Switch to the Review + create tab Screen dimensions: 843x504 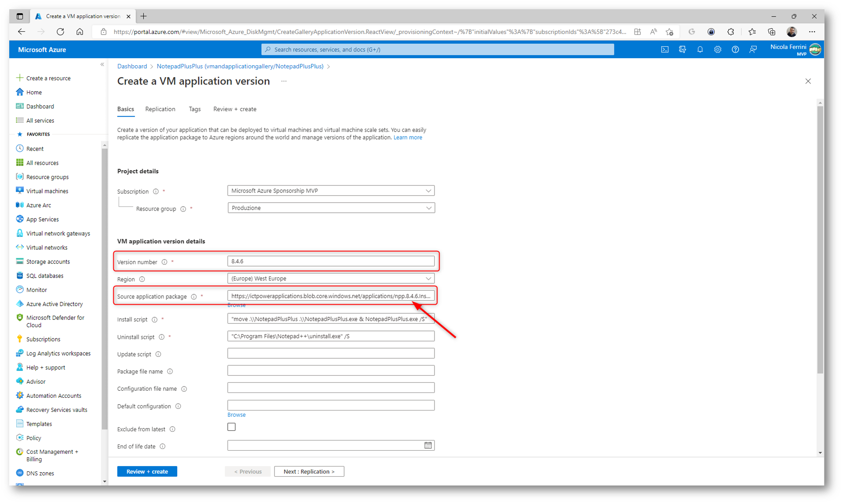point(235,109)
